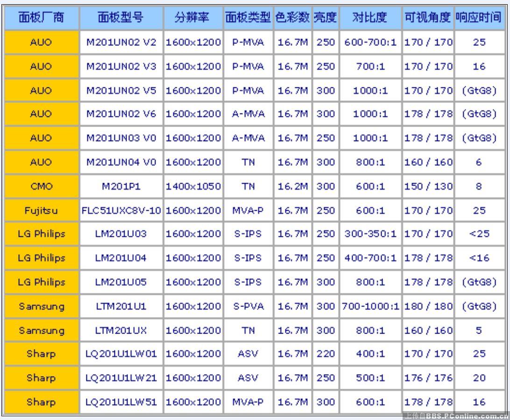Click the LQ201U1LW51 model cell

(121, 402)
